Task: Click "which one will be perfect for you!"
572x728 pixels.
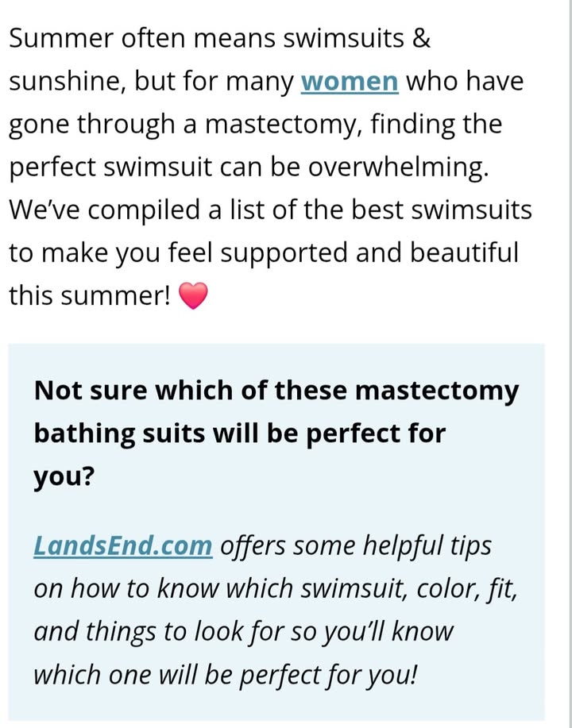Action: [x=226, y=675]
